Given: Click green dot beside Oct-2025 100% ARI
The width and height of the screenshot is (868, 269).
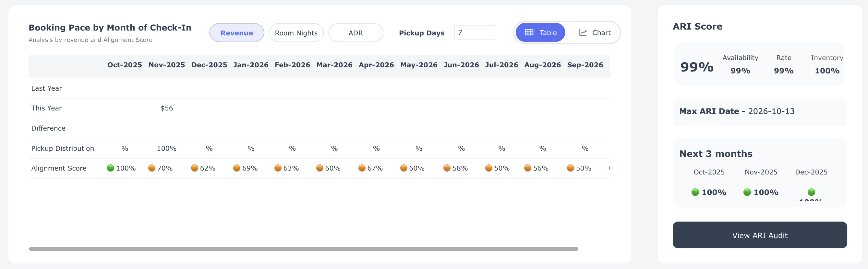Looking at the screenshot, I should pos(695,192).
